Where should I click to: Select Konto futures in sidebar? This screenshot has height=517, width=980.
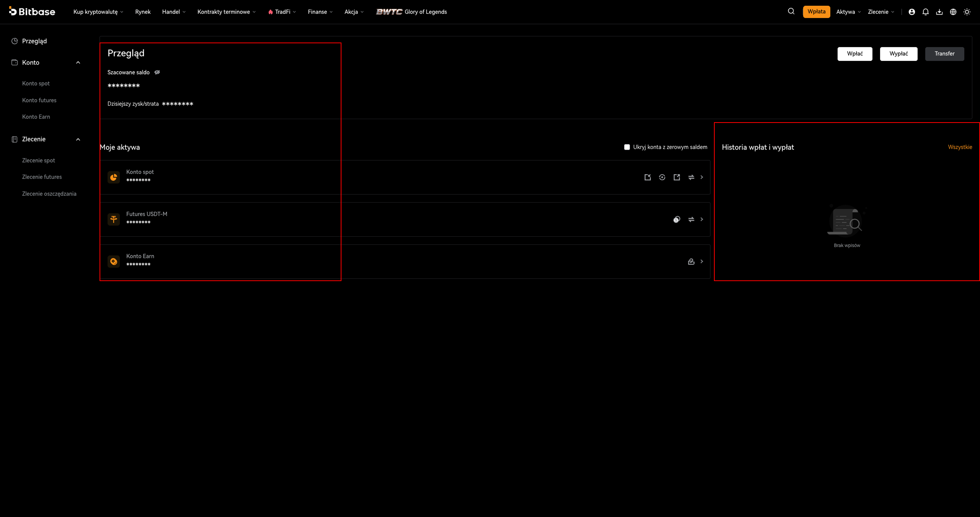pyautogui.click(x=39, y=100)
